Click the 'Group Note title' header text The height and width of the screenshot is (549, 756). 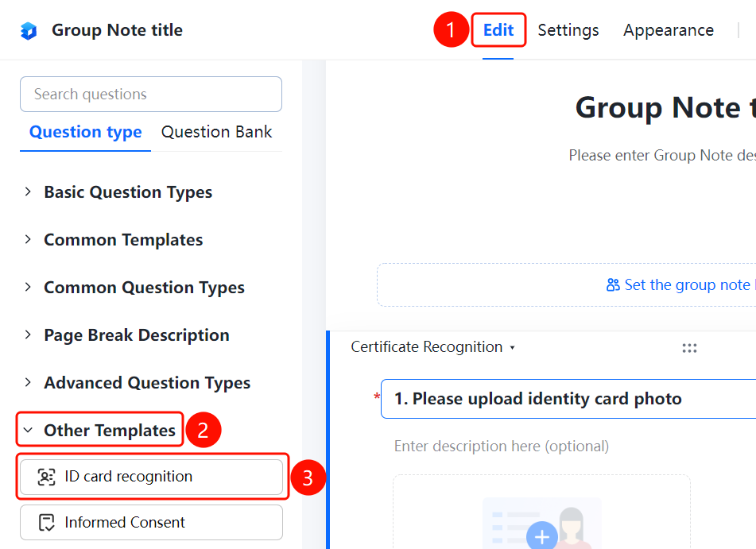(117, 30)
